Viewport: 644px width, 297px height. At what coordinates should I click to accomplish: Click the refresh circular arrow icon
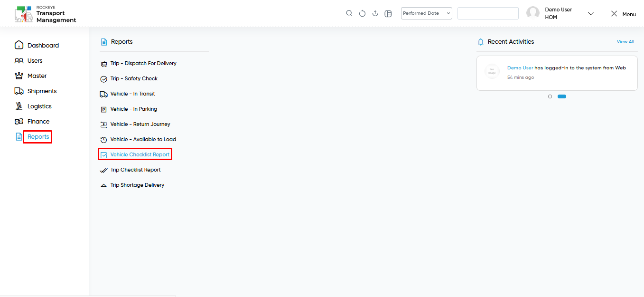click(x=362, y=13)
